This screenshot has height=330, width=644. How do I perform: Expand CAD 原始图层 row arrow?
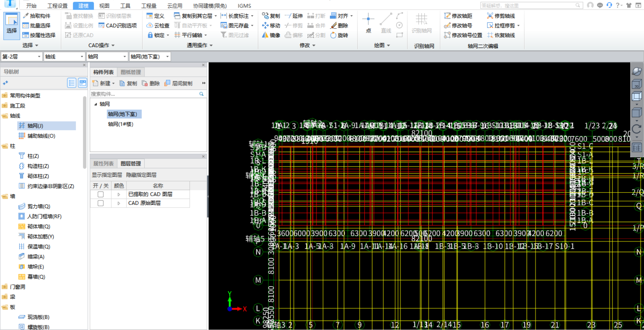click(119, 203)
